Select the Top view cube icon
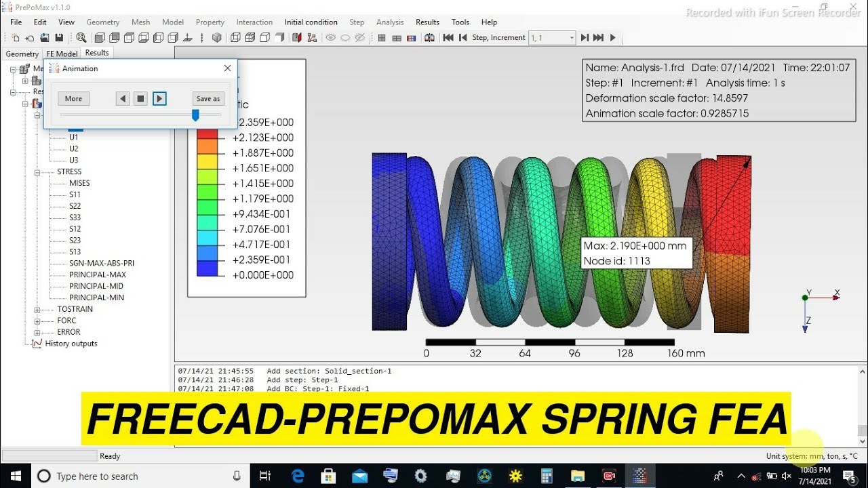Image resolution: width=868 pixels, height=488 pixels. (128, 38)
